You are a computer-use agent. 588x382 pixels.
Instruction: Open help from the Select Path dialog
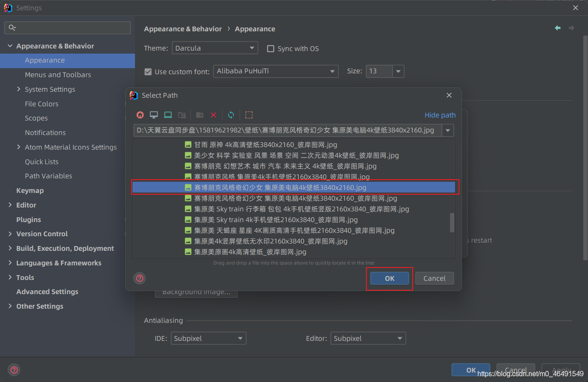coord(140,278)
